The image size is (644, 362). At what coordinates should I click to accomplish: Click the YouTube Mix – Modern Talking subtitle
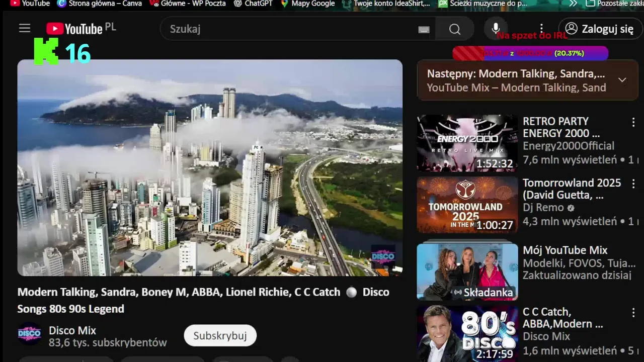517,87
